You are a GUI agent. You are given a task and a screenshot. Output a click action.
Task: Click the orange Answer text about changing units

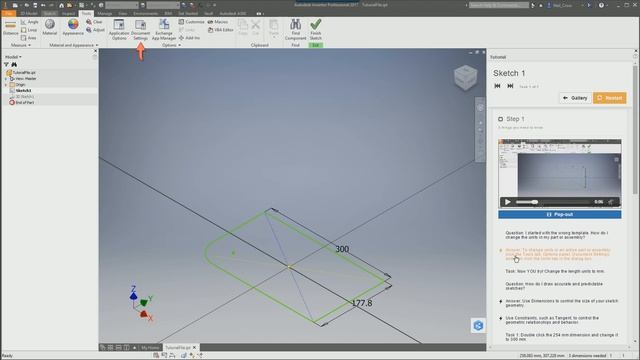(x=558, y=254)
